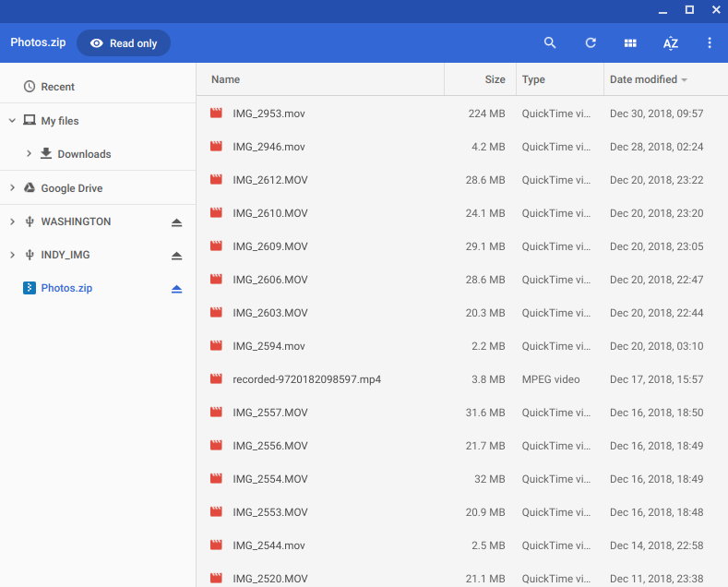Click the MPEG video type cell
Image resolution: width=728 pixels, height=587 pixels.
(551, 379)
